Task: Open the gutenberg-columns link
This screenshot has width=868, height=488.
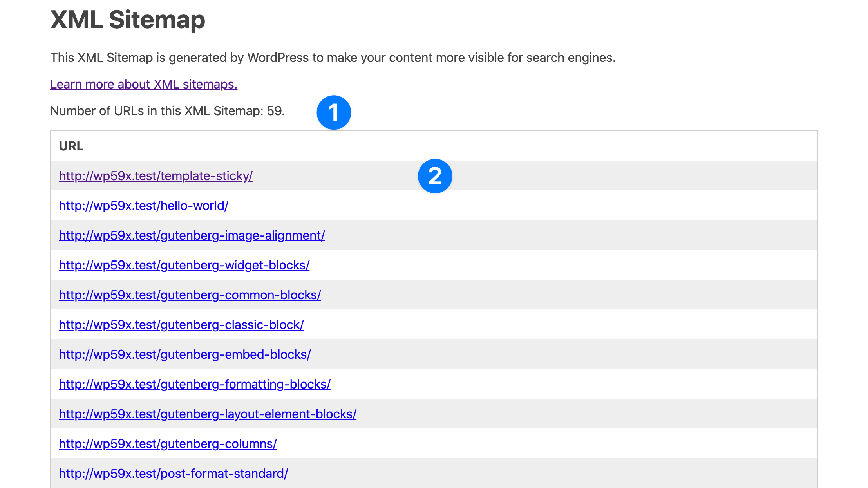Action: [x=168, y=444]
